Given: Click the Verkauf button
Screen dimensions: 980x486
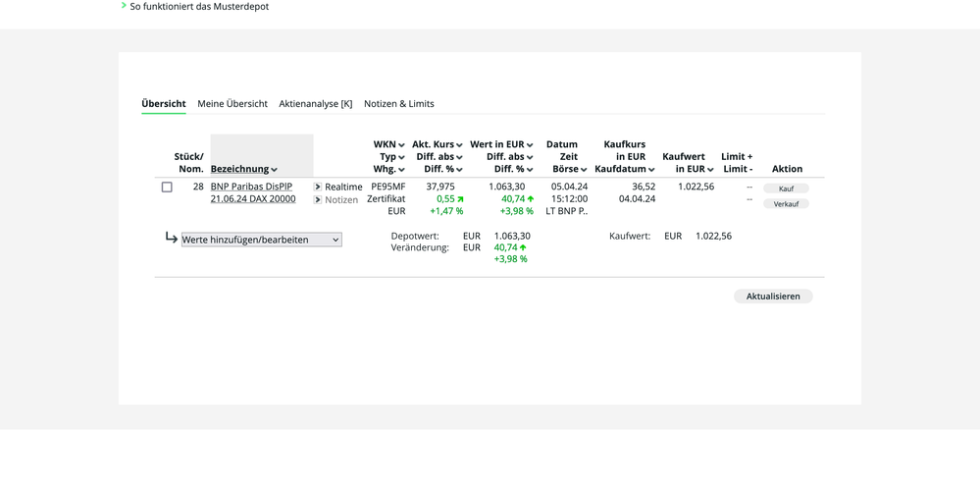Looking at the screenshot, I should coord(786,204).
